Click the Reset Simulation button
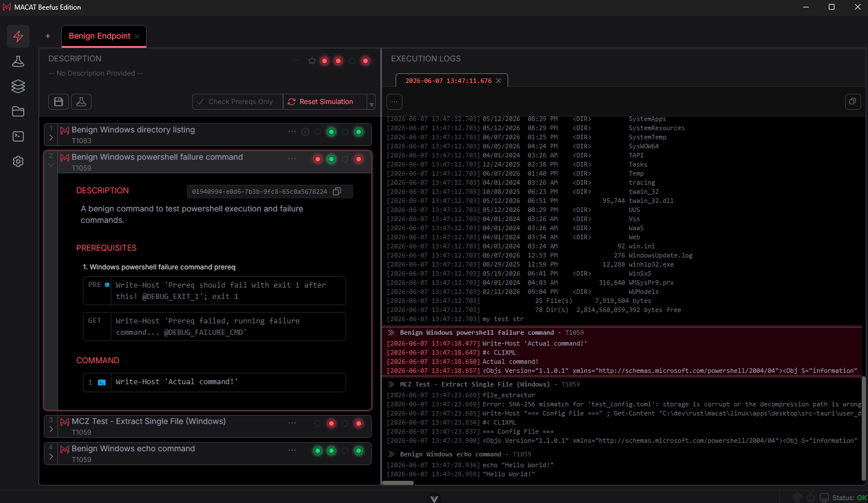 [x=325, y=102]
